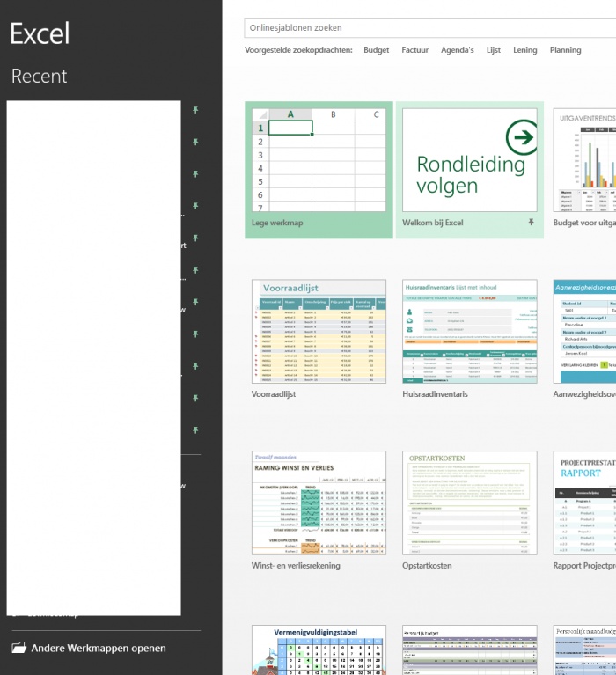Open the Projectprestaties Rapport template thumbnail
Screen dimensions: 616x675
coord(584,503)
